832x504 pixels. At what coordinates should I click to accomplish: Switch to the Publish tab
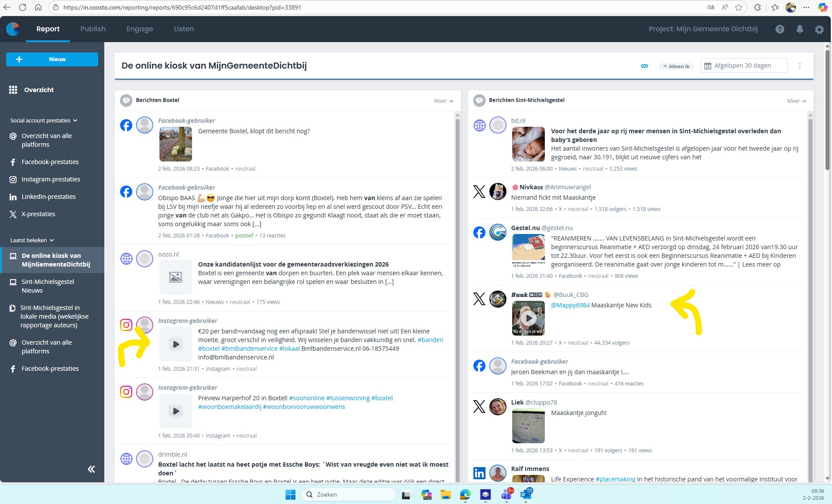click(x=93, y=29)
